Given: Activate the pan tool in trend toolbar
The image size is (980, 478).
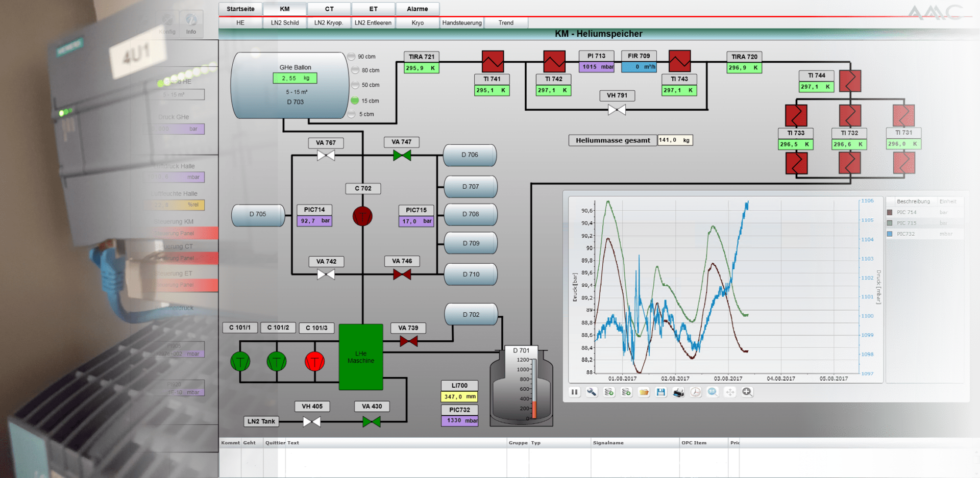Looking at the screenshot, I should [x=730, y=392].
